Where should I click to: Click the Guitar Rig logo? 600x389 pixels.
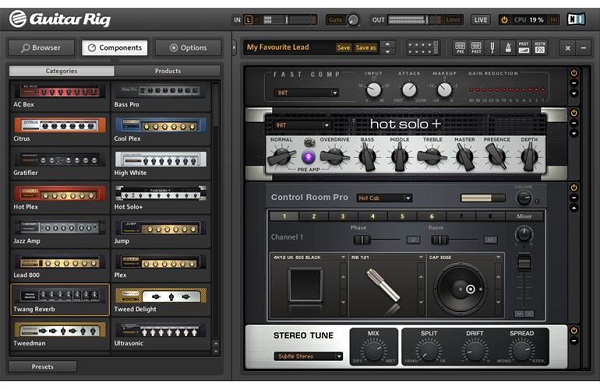point(60,19)
